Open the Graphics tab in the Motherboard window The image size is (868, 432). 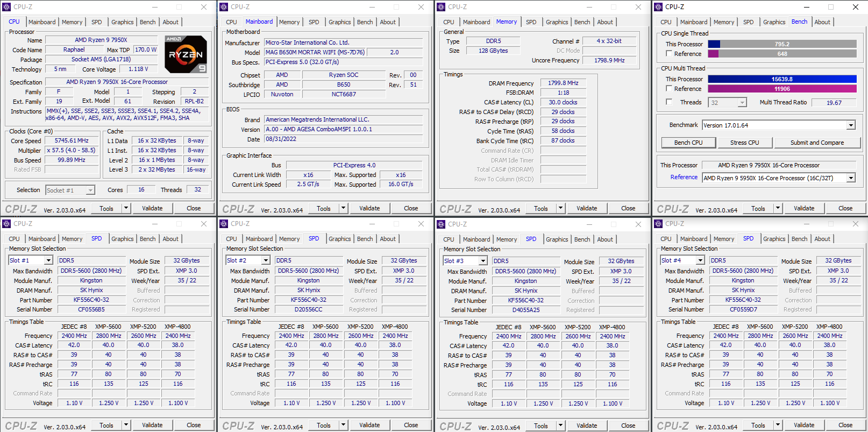(340, 22)
